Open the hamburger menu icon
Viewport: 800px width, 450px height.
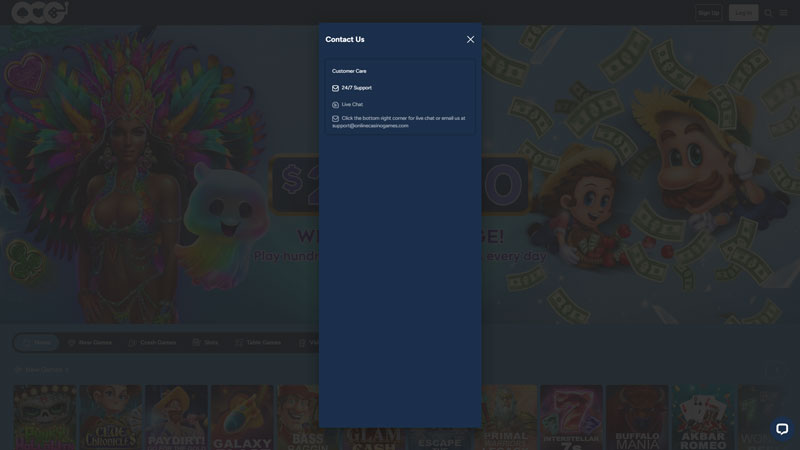pos(783,13)
